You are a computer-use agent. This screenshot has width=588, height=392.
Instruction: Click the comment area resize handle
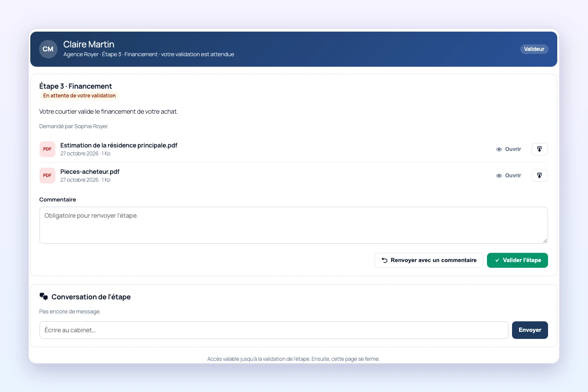coord(545,241)
